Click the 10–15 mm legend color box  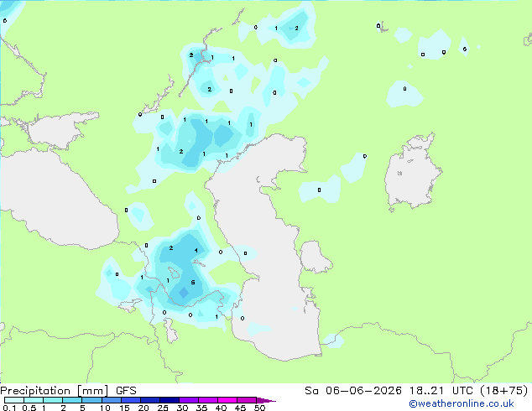(x=112, y=400)
